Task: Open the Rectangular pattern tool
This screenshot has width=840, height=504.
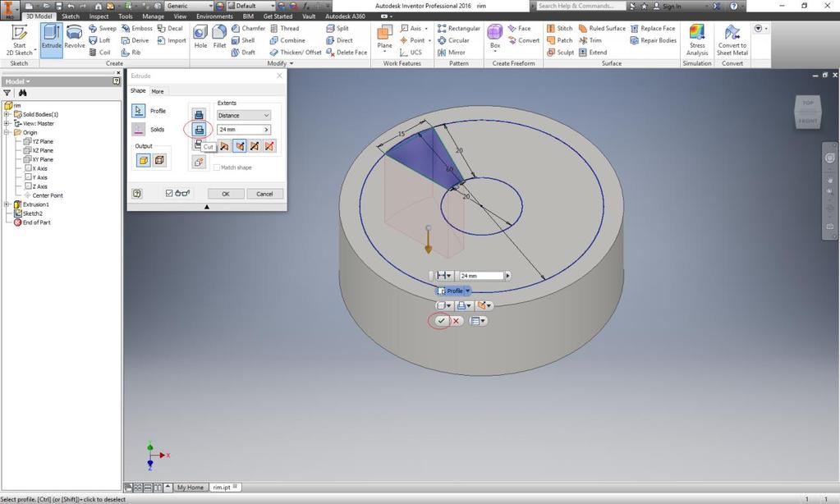Action: (x=458, y=29)
